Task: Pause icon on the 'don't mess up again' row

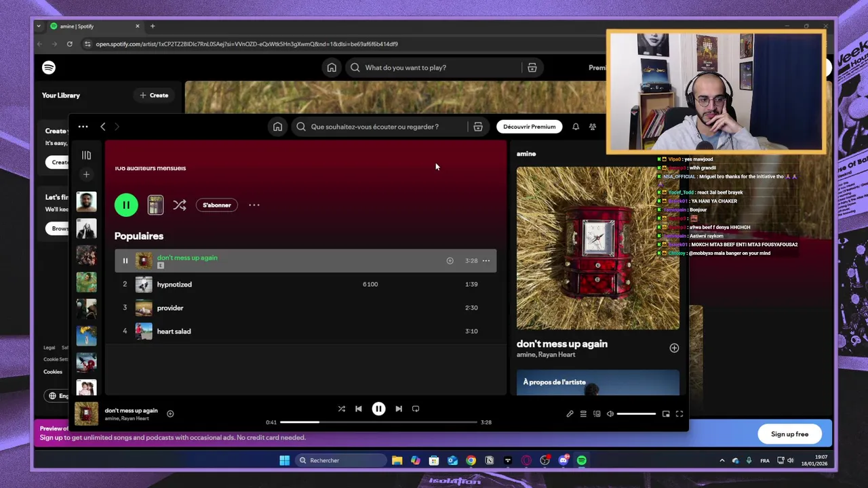Action: pyautogui.click(x=125, y=260)
